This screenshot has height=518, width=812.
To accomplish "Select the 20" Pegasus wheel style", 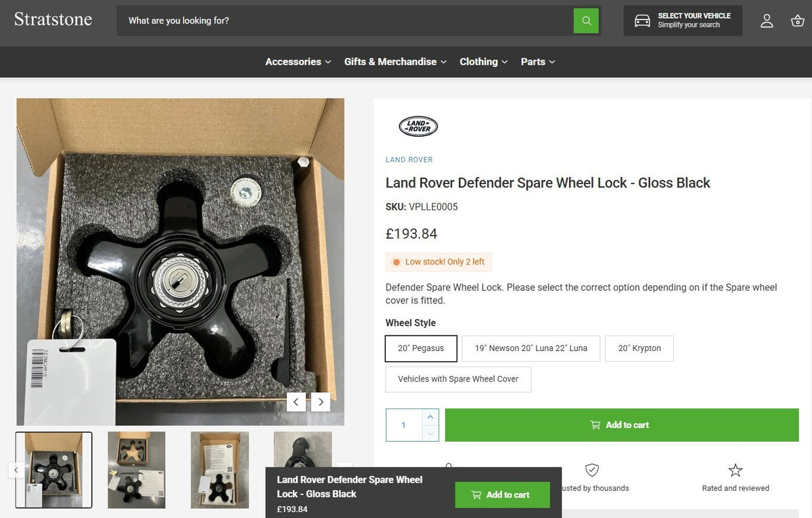I will pyautogui.click(x=421, y=348).
